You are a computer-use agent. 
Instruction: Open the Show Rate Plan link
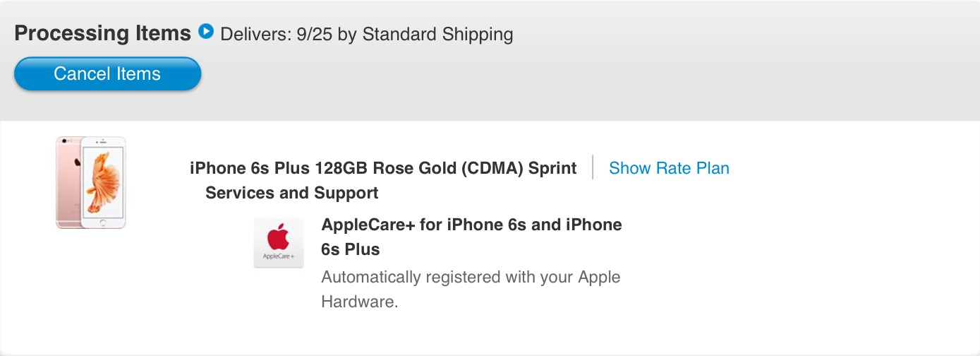[669, 168]
